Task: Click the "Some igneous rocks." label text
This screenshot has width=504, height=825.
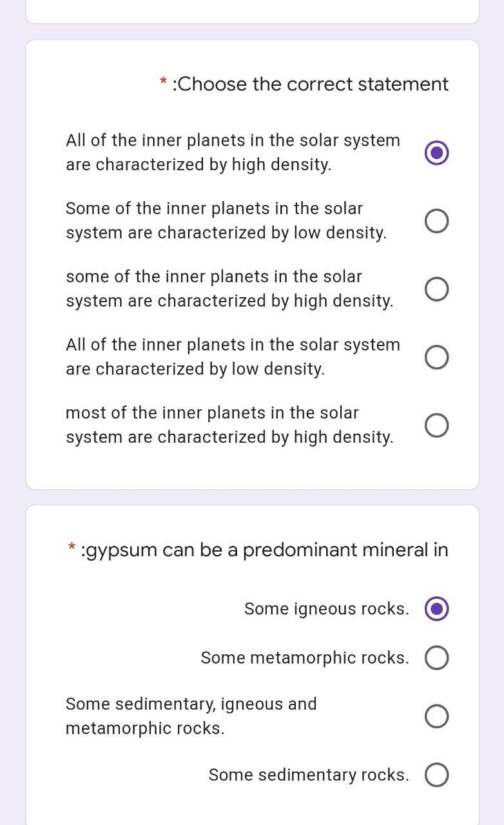Action: click(326, 609)
